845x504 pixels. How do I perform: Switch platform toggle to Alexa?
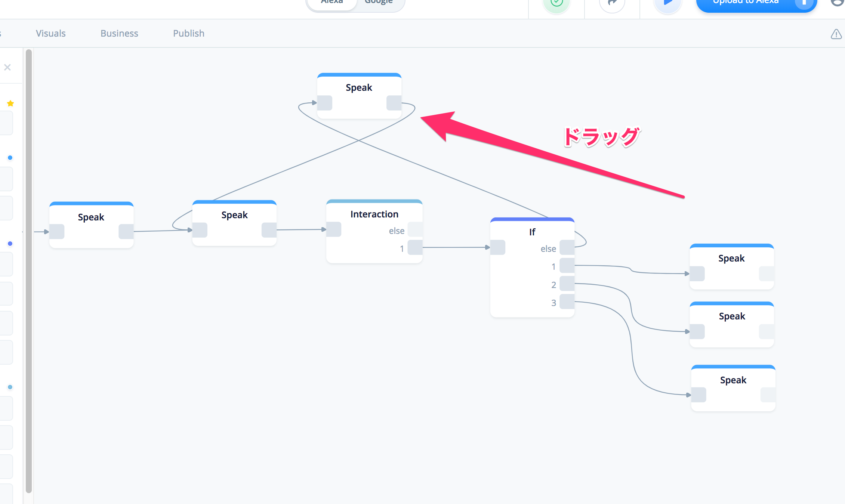coord(332,2)
